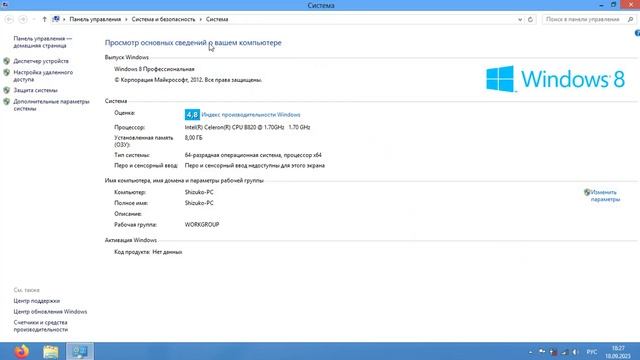Open the volume speaker tray icon
Image resolution: width=640 pixels, height=360 pixels.
576,352
